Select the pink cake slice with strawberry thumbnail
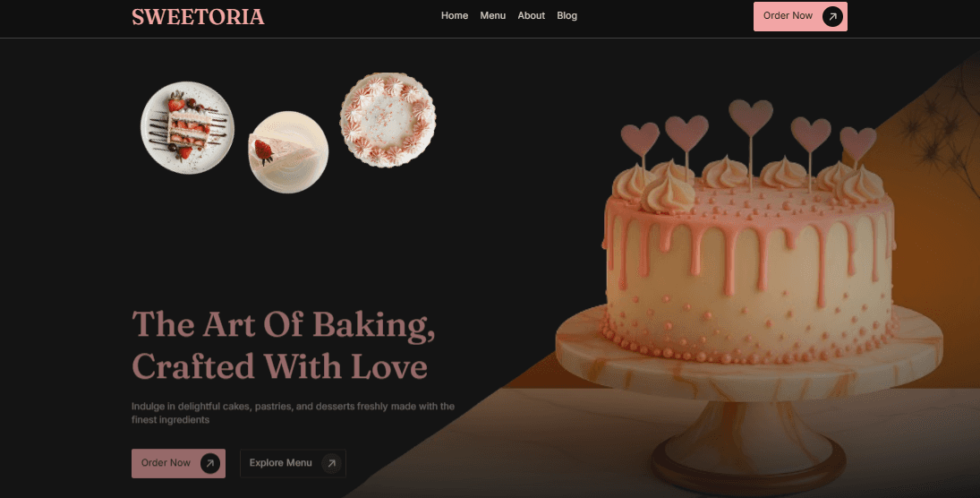980x498 pixels. [x=288, y=152]
